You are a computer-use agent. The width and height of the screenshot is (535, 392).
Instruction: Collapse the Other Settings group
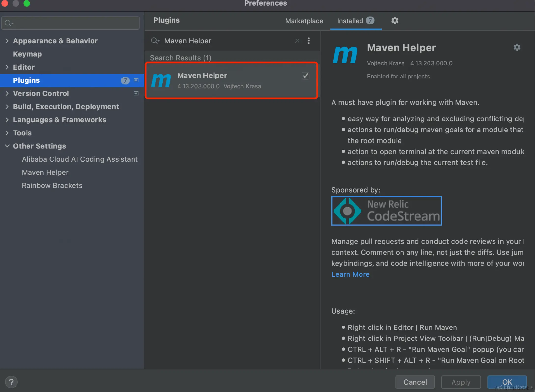click(x=7, y=146)
